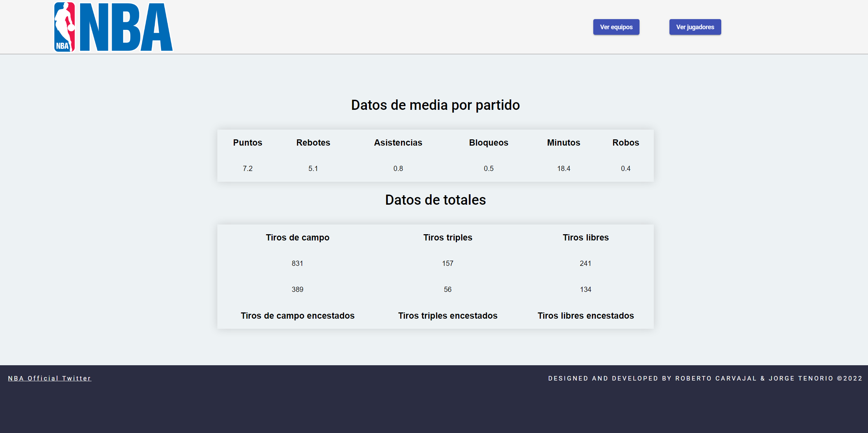Viewport: 868px width, 433px height.
Task: Click the Robos column header
Action: click(x=626, y=142)
